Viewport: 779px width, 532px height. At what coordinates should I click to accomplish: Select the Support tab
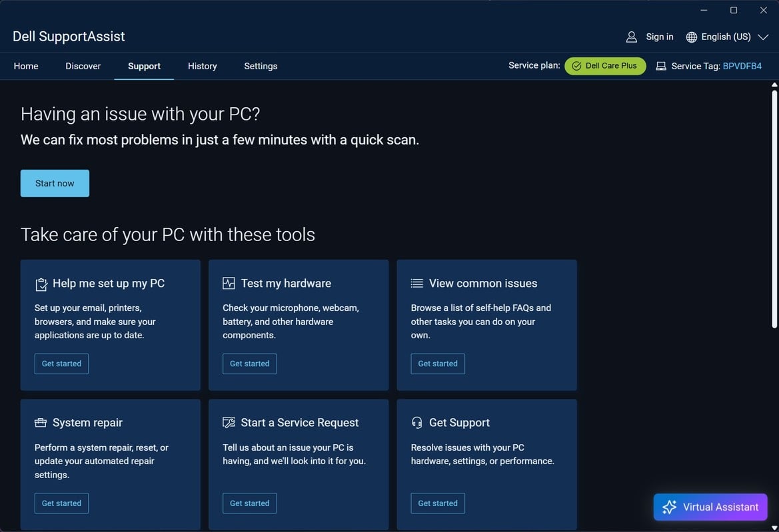pyautogui.click(x=144, y=66)
